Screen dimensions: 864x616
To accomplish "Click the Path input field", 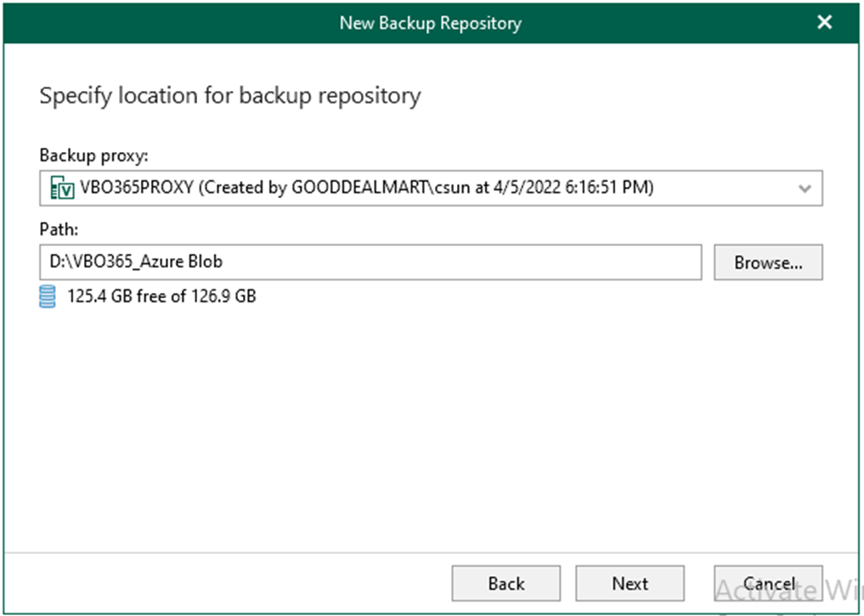I will tap(370, 263).
